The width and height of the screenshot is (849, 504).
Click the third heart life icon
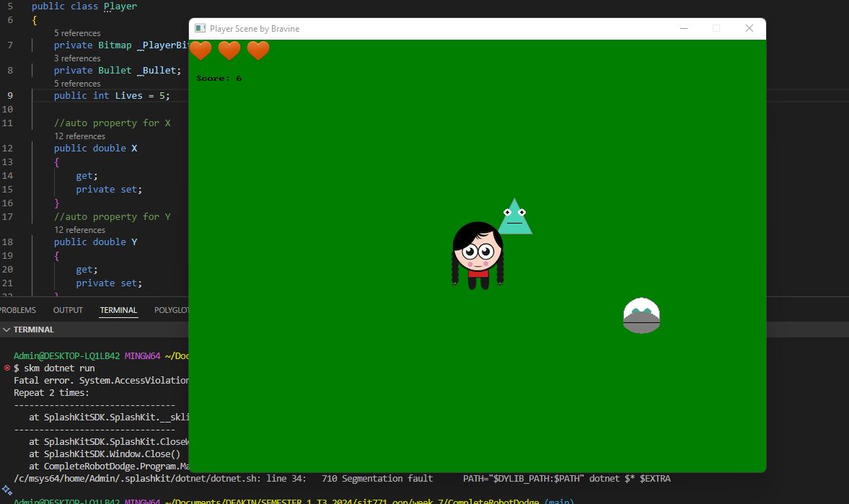(258, 51)
